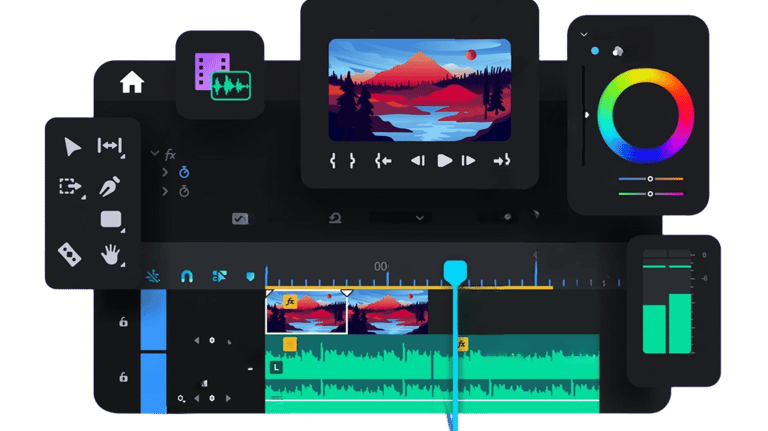Select the Track Select Forward tool
This screenshot has height=431, width=768.
(x=71, y=187)
